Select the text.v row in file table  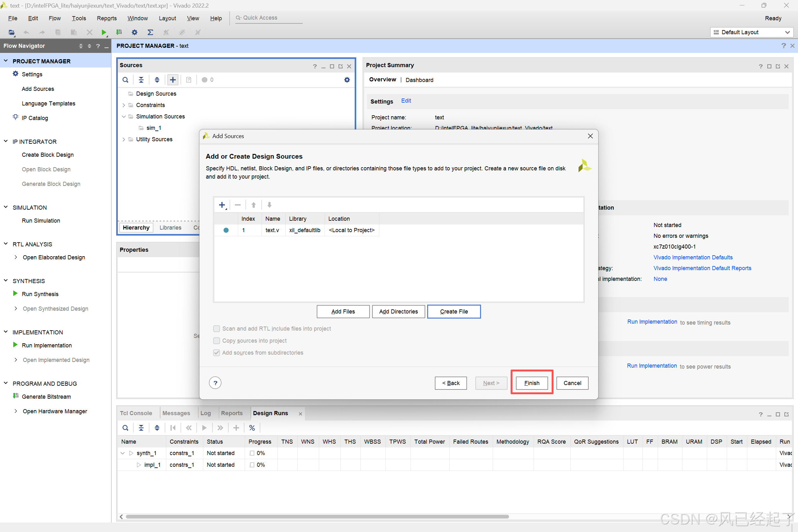pyautogui.click(x=297, y=230)
